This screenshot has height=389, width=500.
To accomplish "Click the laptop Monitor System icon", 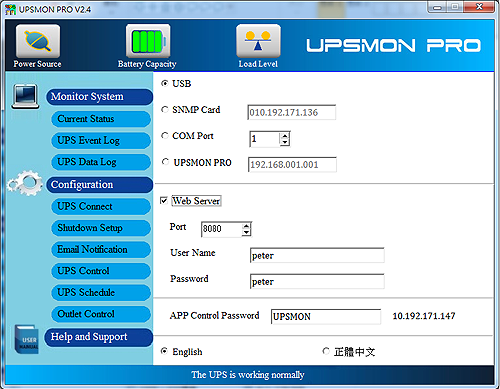I will (25, 96).
